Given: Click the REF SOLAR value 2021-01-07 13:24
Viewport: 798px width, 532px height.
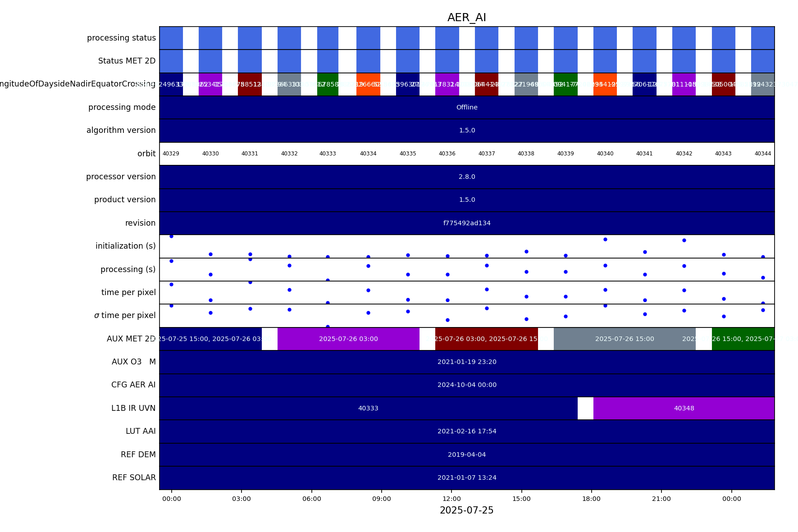Looking at the screenshot, I should point(466,477).
